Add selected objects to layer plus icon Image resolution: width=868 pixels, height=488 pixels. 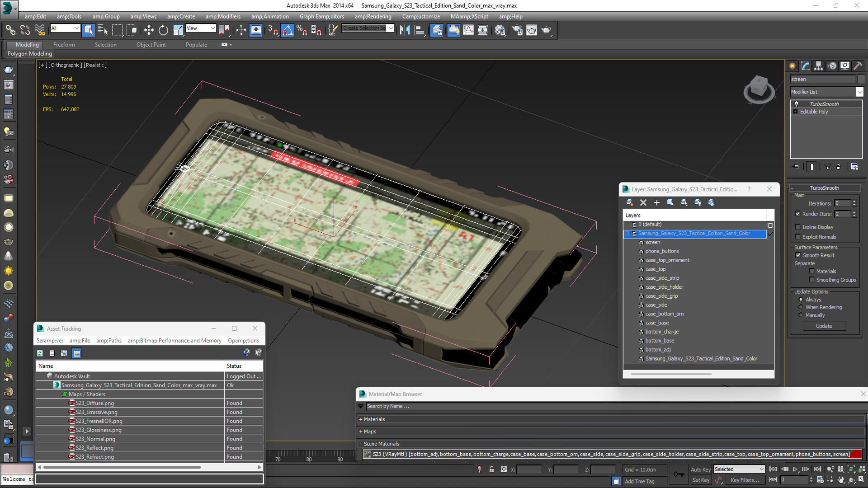point(657,202)
